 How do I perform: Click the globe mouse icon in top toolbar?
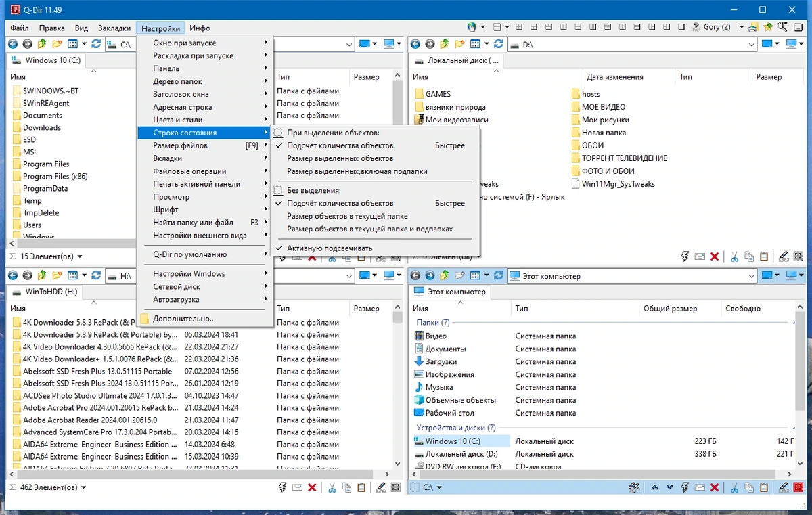coord(472,28)
